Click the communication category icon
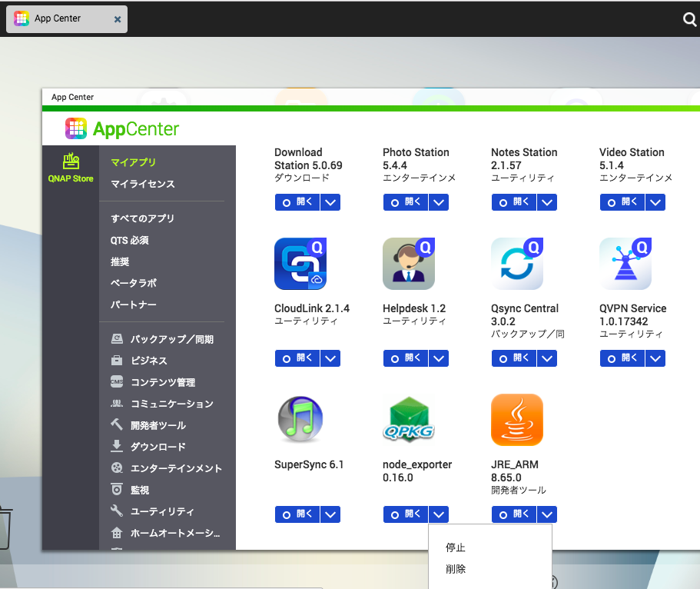 click(117, 403)
